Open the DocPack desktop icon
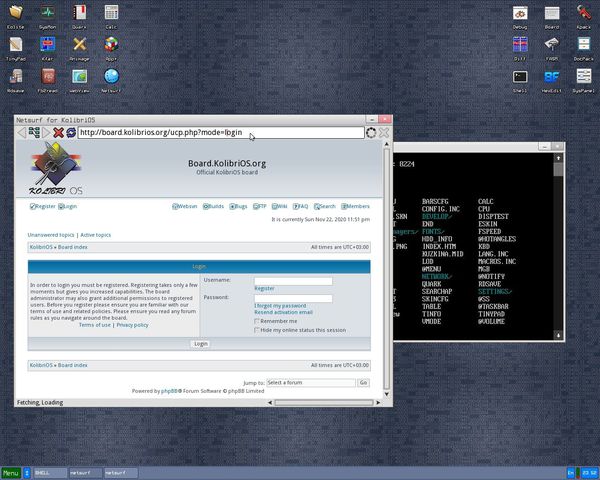Screen dimensions: 600x480 (x=584, y=45)
